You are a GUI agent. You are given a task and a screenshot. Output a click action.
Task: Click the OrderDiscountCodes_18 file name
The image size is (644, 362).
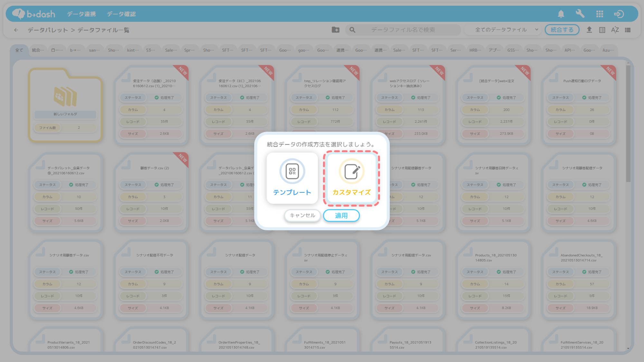click(x=155, y=345)
